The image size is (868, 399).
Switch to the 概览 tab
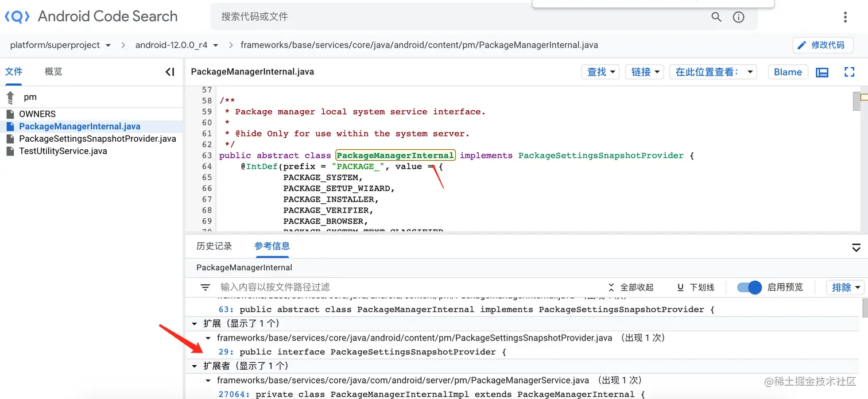[x=53, y=72]
